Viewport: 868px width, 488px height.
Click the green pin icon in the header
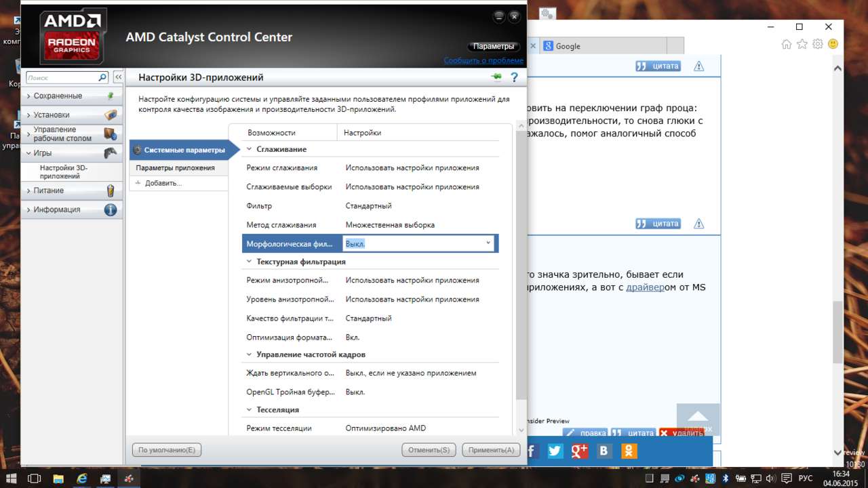tap(496, 77)
